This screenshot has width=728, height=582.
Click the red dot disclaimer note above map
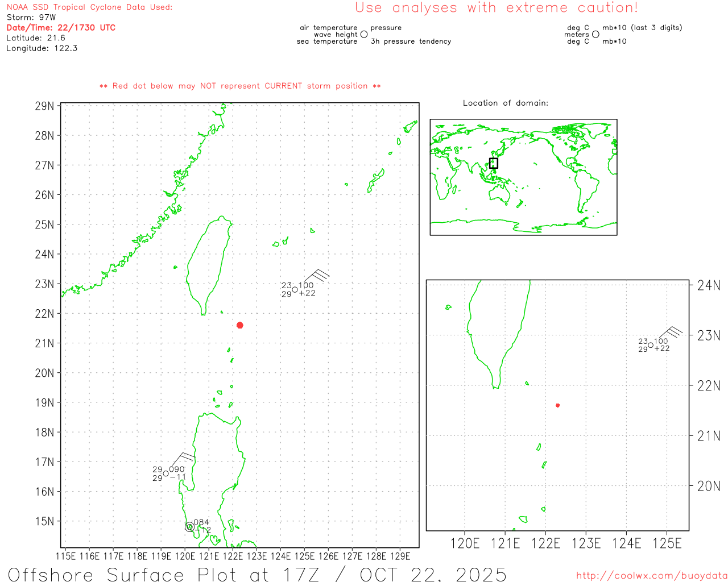[240, 86]
